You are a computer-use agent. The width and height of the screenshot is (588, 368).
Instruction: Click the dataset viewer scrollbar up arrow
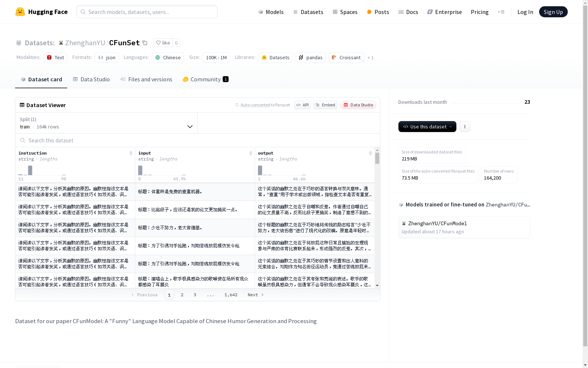pos(377,150)
